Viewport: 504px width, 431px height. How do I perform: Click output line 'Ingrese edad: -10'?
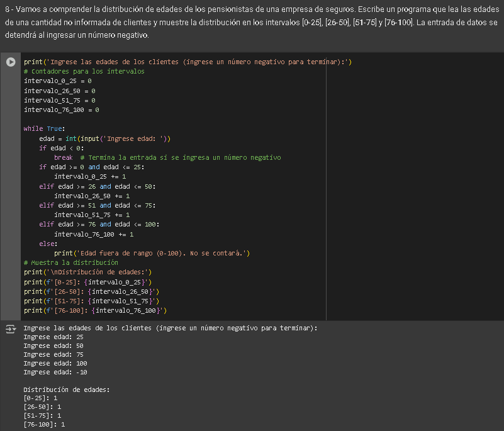(55, 372)
